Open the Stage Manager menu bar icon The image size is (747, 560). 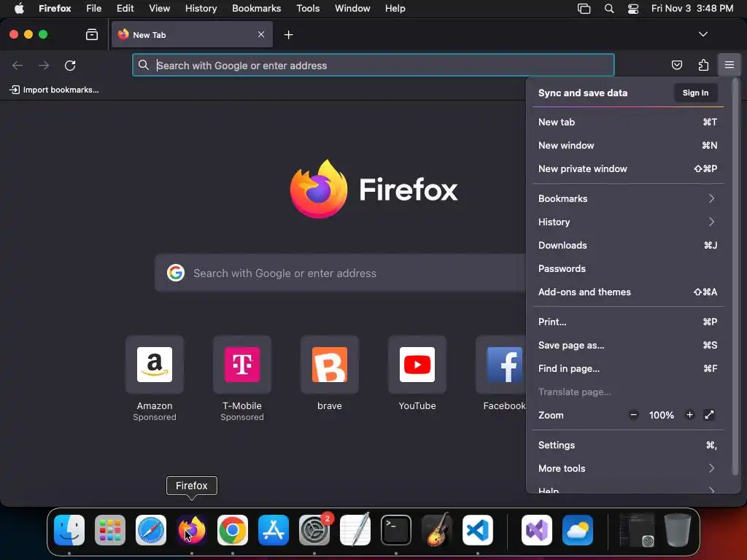pyautogui.click(x=584, y=9)
